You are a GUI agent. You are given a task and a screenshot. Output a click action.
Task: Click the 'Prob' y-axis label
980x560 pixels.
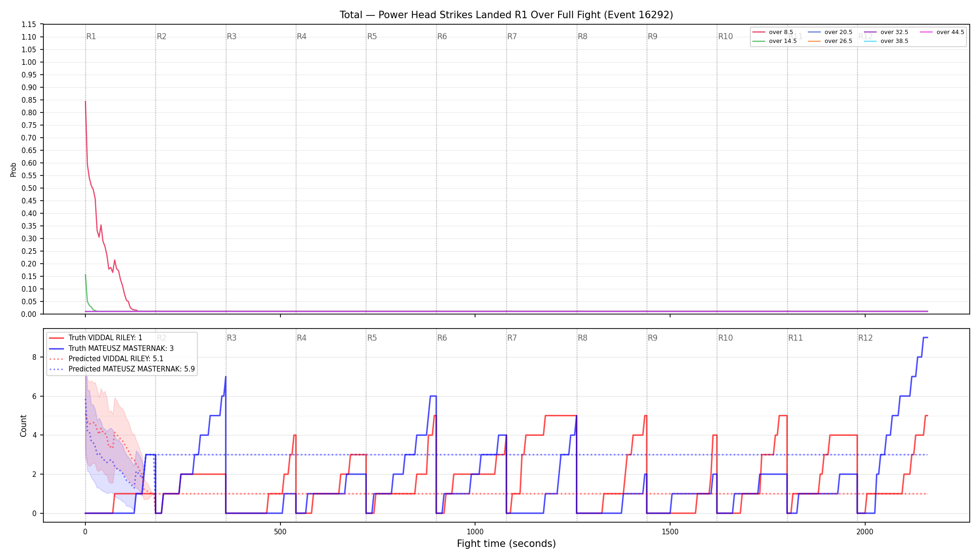(x=14, y=169)
